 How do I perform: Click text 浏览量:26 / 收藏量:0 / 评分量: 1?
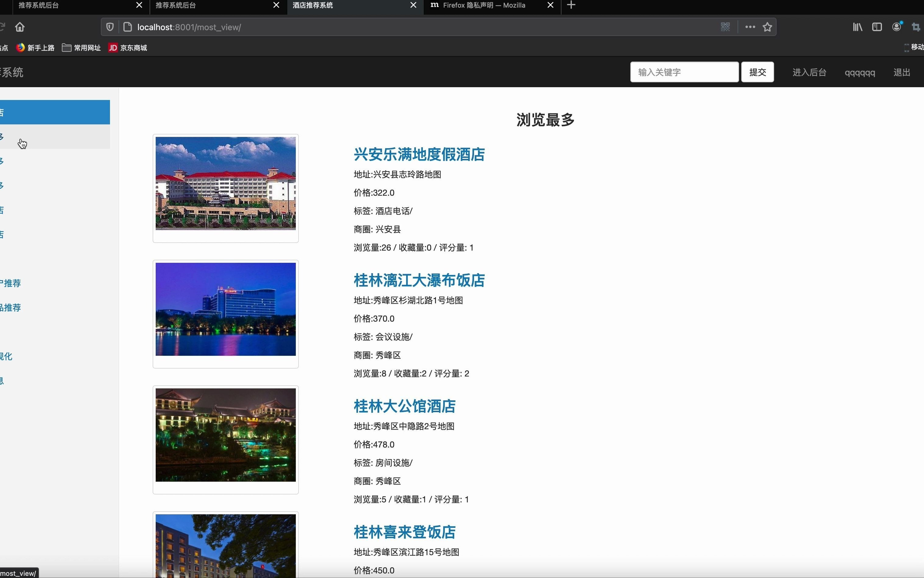[x=413, y=248]
